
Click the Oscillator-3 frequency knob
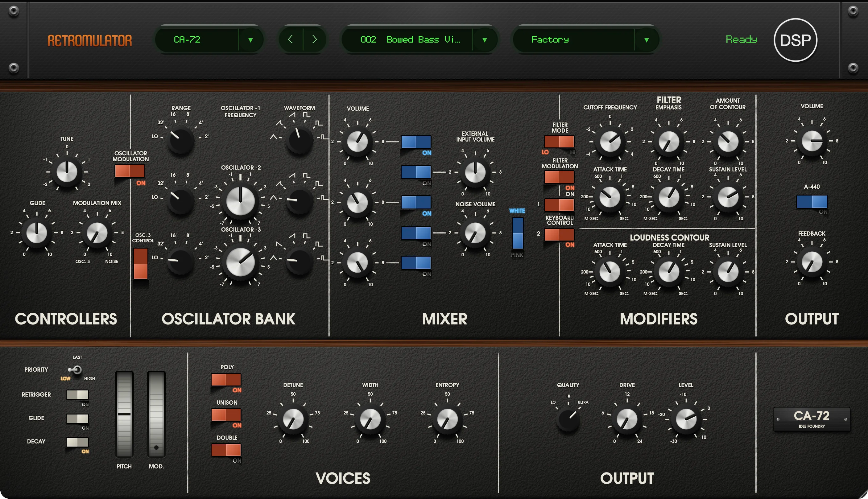coord(241,262)
